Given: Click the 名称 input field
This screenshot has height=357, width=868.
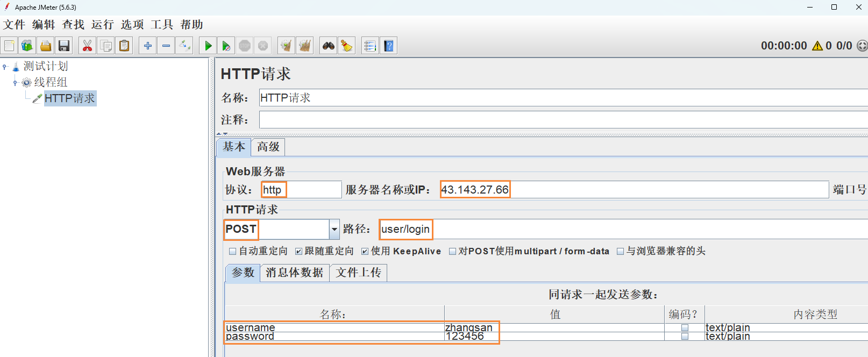Looking at the screenshot, I should tap(564, 98).
